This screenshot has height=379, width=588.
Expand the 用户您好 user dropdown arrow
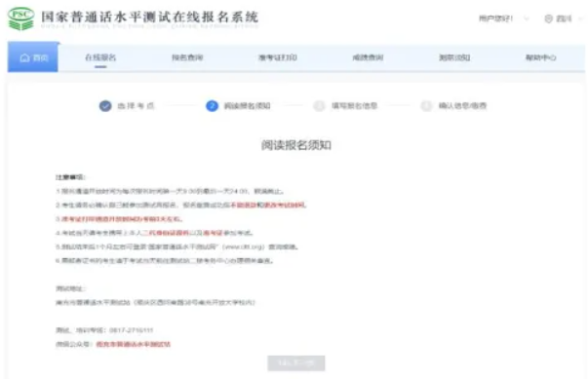click(527, 19)
